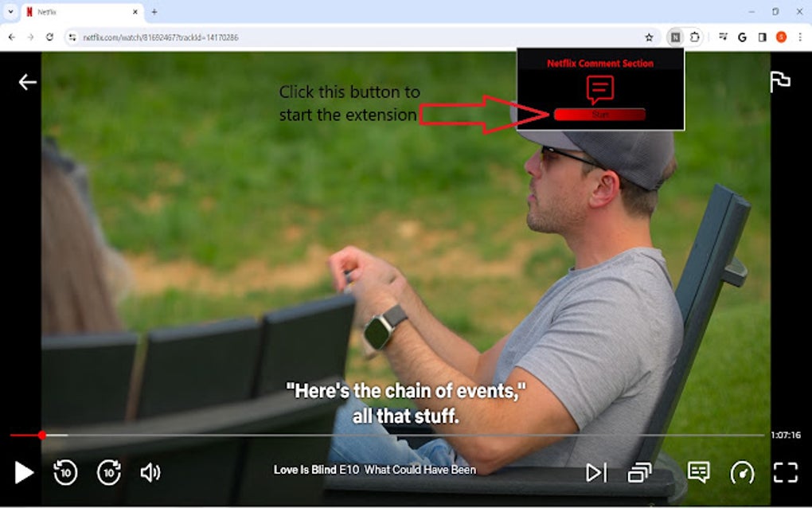The image size is (812, 508).
Task: Click the back arrow to exit playback
Action: [x=26, y=80]
